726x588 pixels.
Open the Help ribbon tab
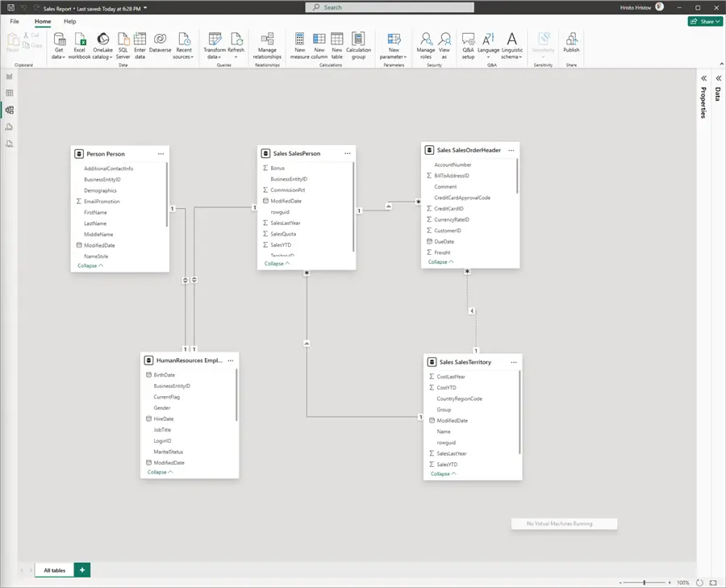pyautogui.click(x=70, y=21)
